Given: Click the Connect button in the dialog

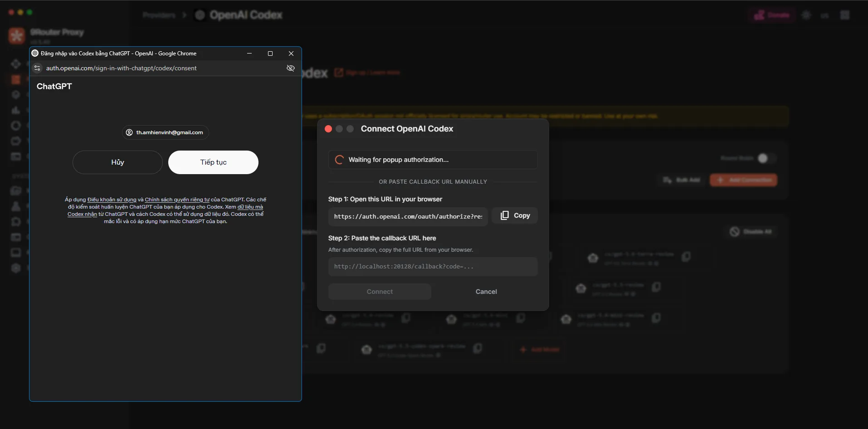Looking at the screenshot, I should 380,292.
